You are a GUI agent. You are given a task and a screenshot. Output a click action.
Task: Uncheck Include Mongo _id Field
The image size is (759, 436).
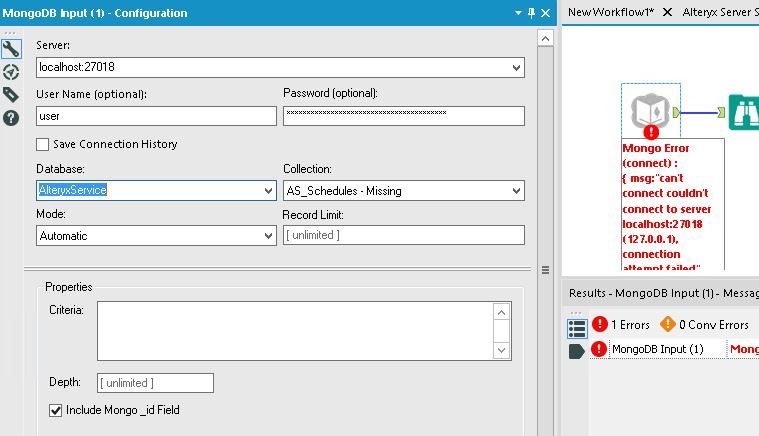tap(56, 410)
